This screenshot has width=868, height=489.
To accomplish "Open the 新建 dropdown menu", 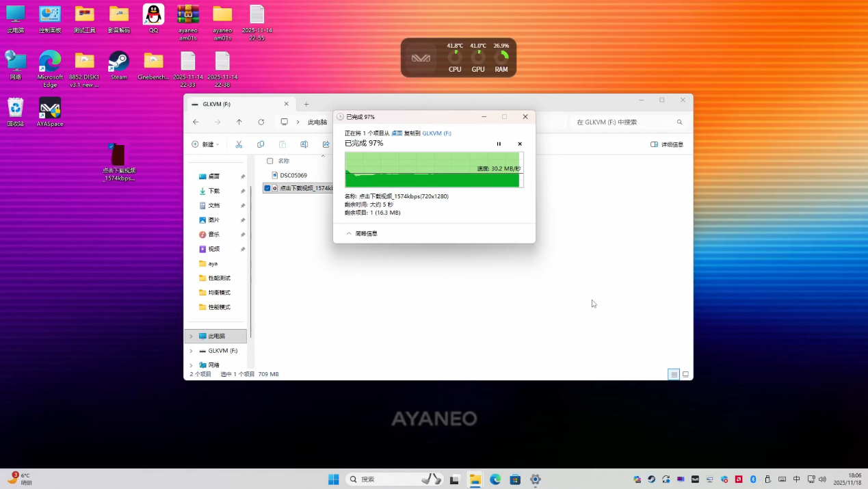I will pos(205,144).
